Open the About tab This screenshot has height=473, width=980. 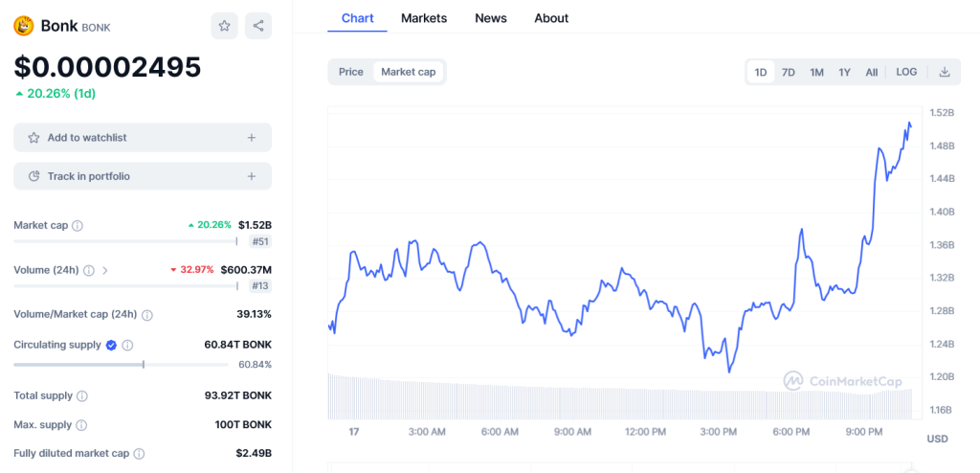(551, 18)
